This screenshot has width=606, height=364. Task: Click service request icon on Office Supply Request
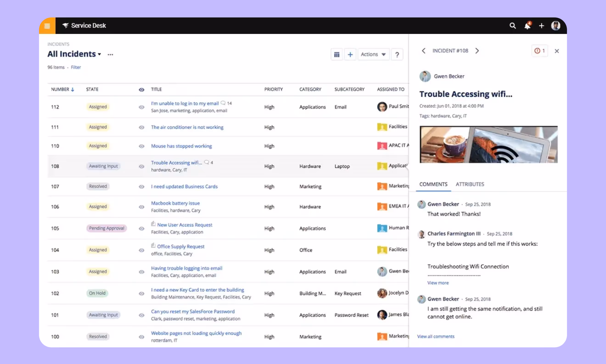[153, 246]
